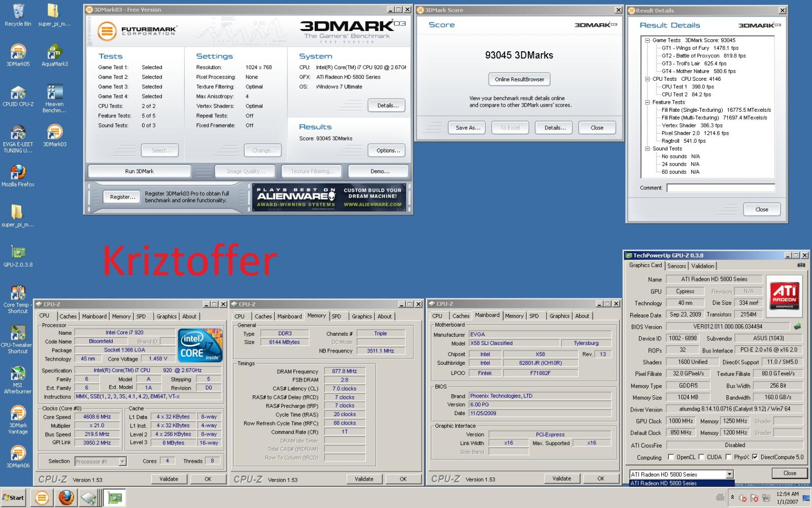This screenshot has width=812, height=508.
Task: Open Graphics tab in CPU-Z Mainboard window
Action: pyautogui.click(x=559, y=315)
